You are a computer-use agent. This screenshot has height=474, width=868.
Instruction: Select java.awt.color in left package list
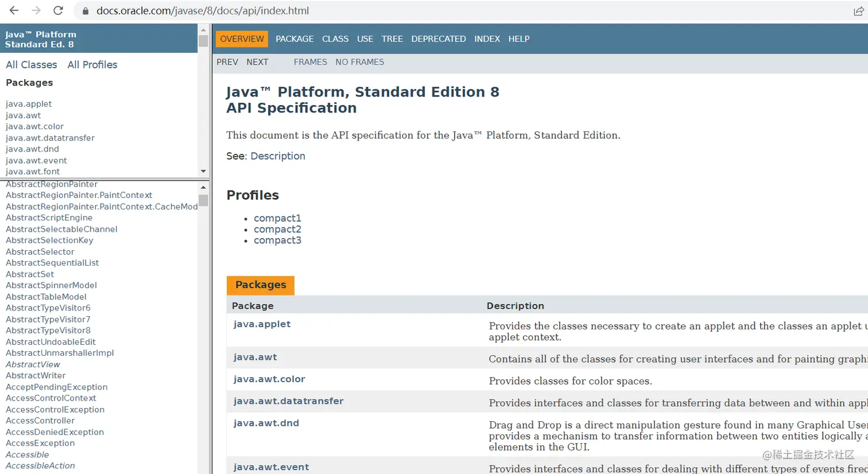(x=34, y=126)
